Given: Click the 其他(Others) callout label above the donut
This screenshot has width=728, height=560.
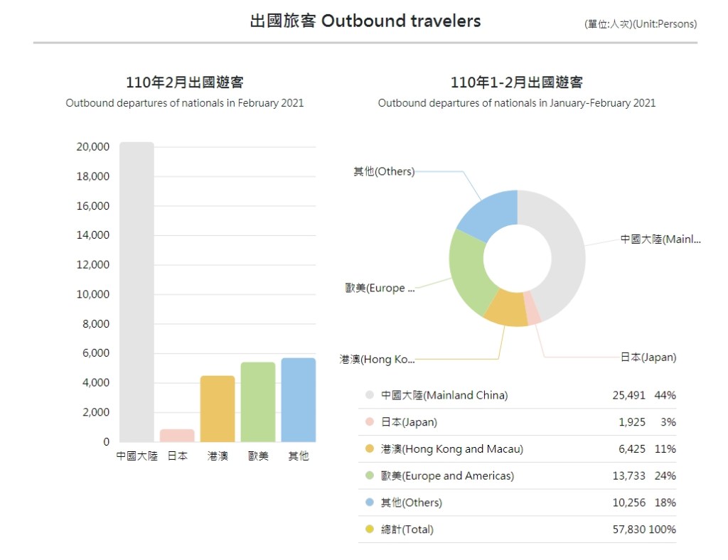Looking at the screenshot, I should [x=384, y=171].
